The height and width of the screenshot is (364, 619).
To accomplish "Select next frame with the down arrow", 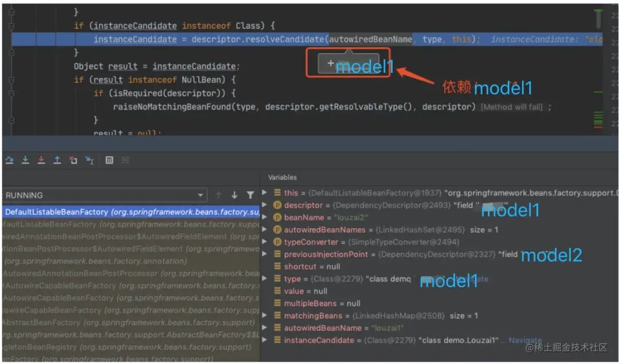I will tap(234, 195).
